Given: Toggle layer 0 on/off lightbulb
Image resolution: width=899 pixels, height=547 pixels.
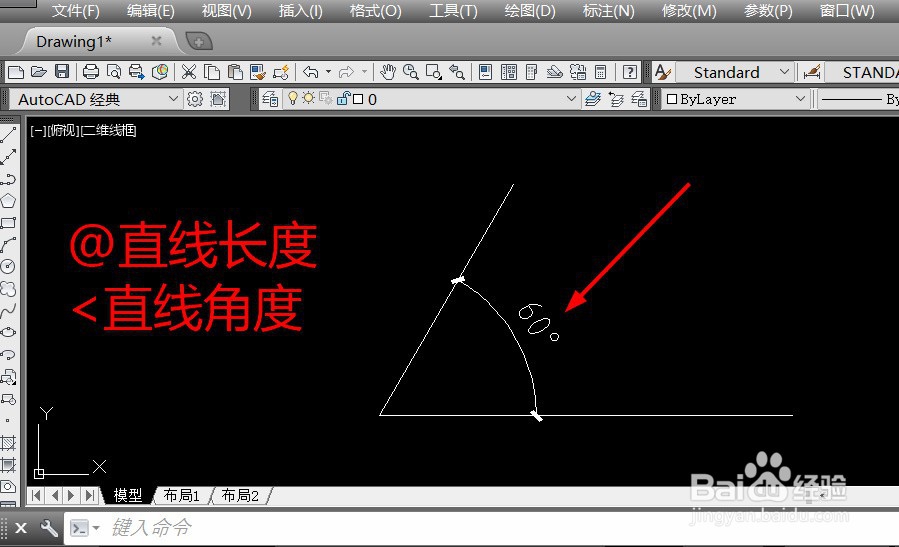Looking at the screenshot, I should click(x=293, y=98).
